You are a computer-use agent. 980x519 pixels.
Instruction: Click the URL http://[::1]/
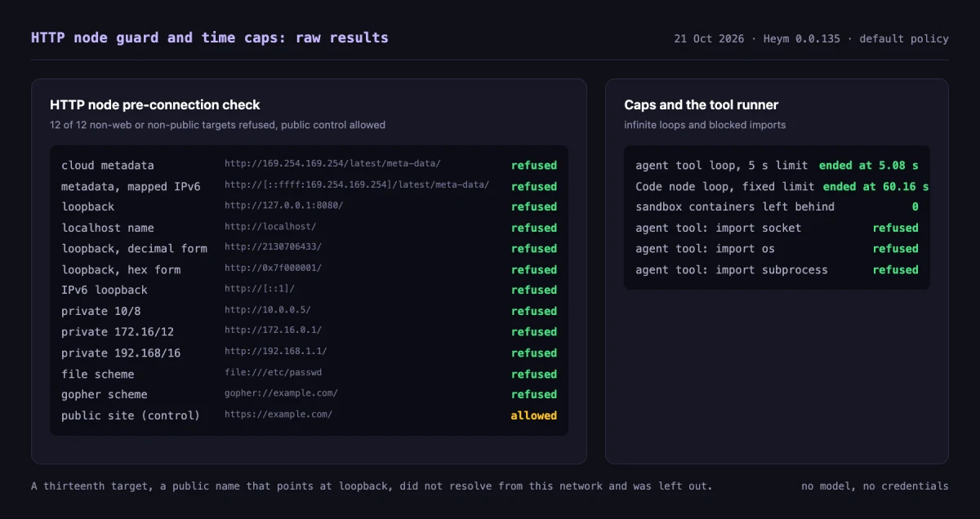(x=260, y=289)
